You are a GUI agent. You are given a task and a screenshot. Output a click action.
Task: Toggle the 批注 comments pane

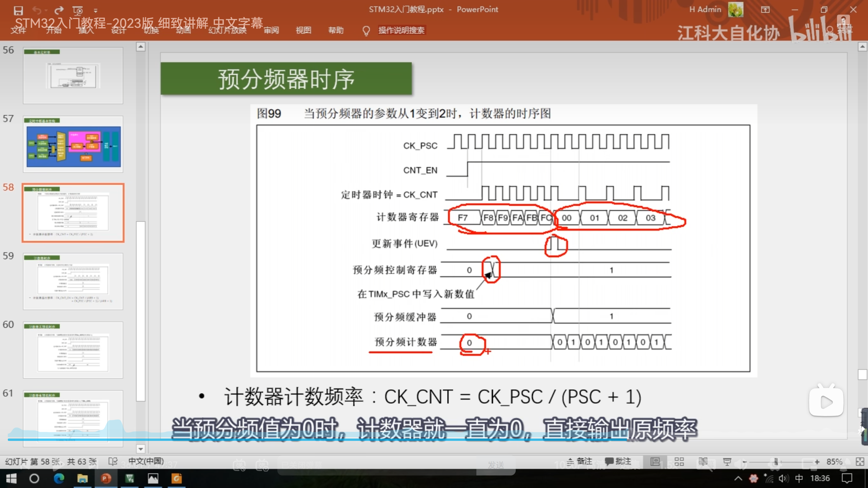tap(618, 462)
